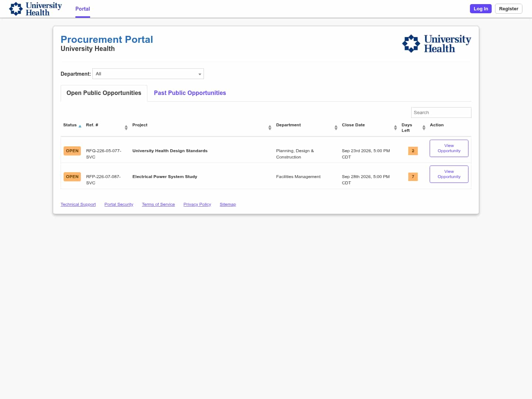Screen dimensions: 532x399
Task: Open the Privacy Policy link
Action: (197, 204)
